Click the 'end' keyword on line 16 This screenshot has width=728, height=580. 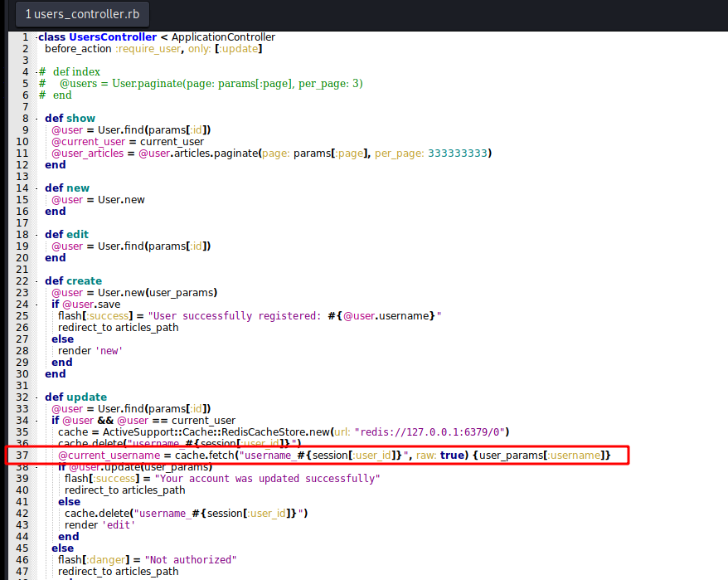pyautogui.click(x=56, y=212)
